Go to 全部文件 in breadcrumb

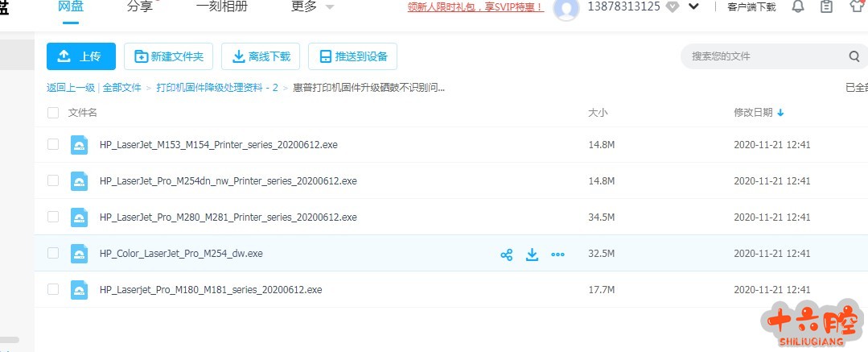point(121,88)
